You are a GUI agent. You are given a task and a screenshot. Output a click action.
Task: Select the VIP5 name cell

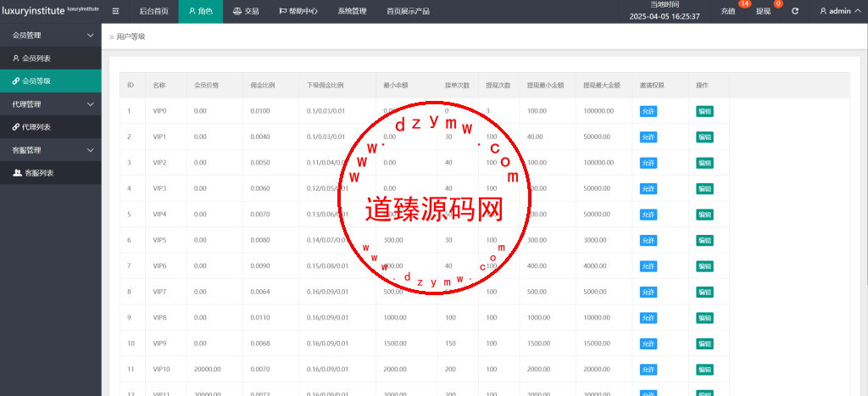(159, 240)
